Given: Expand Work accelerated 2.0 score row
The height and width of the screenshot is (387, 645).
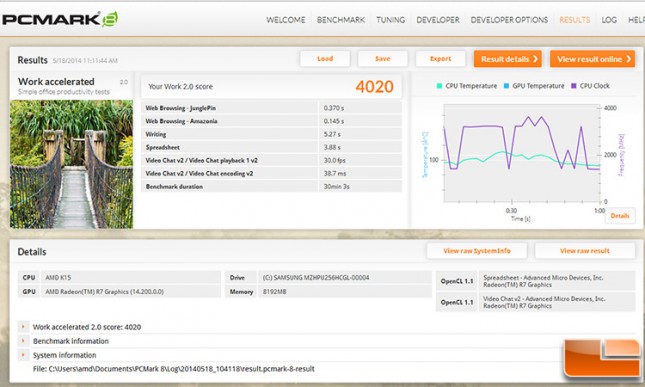Looking at the screenshot, I should pyautogui.click(x=23, y=327).
